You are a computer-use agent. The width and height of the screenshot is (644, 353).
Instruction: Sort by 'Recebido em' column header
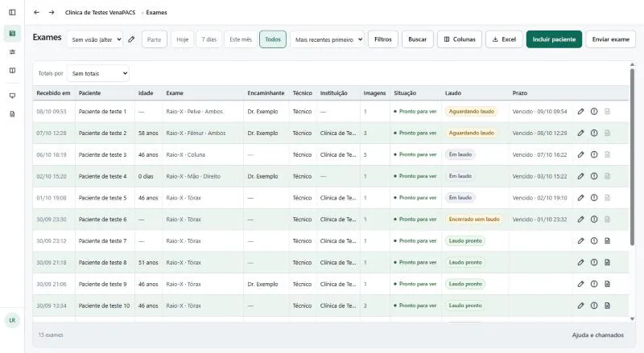coord(53,93)
